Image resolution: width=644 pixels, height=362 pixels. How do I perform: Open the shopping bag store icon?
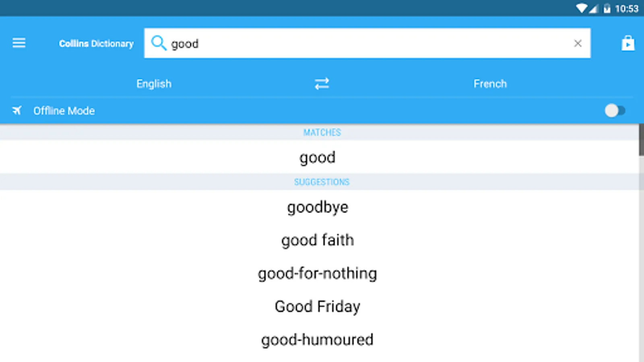click(627, 43)
